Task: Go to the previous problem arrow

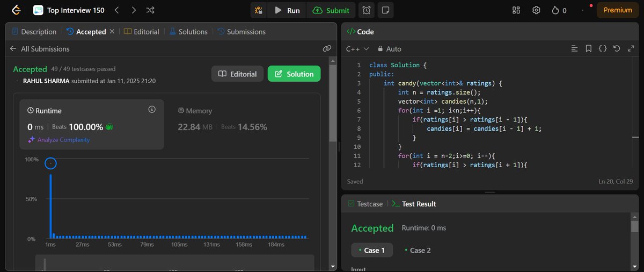Action: tap(118, 10)
